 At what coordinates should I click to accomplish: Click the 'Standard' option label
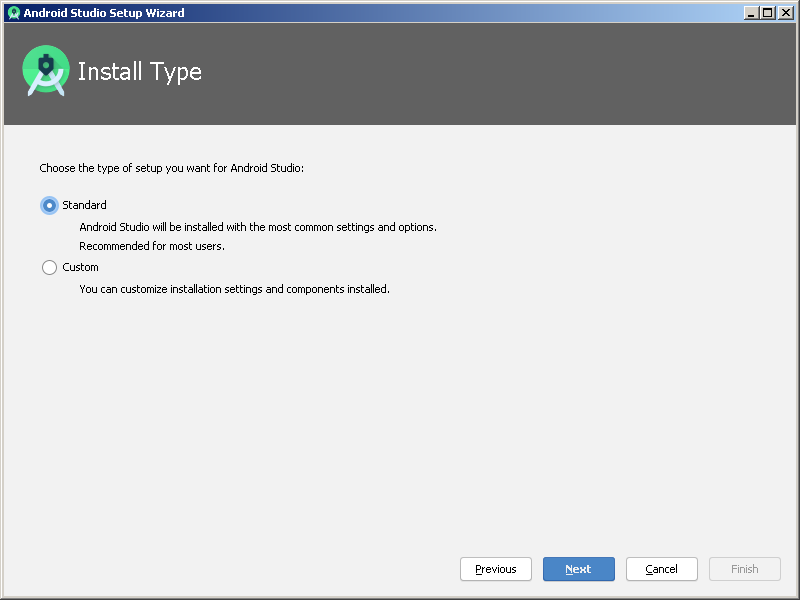84,205
